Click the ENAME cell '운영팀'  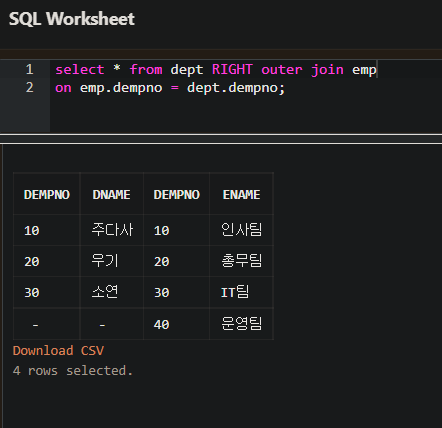pos(242,323)
